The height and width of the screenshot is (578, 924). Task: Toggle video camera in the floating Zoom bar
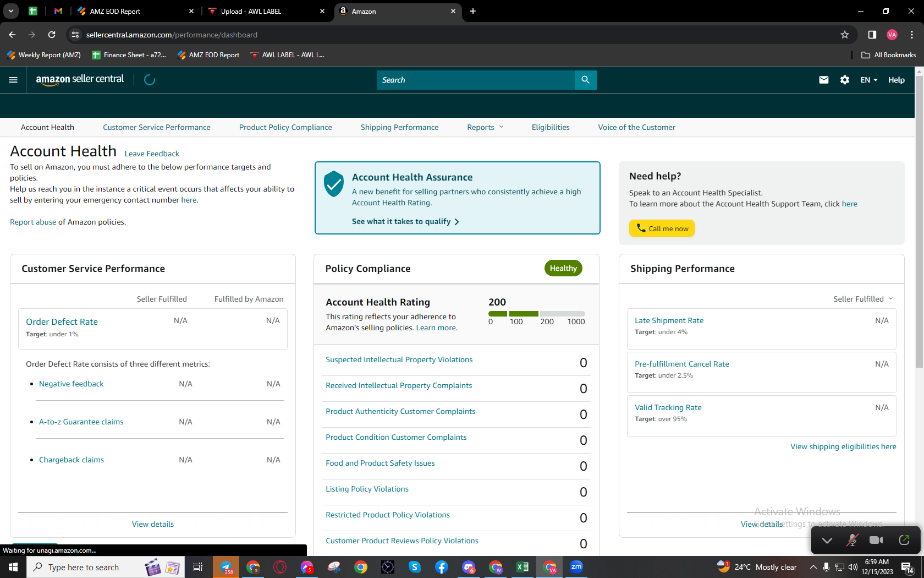click(x=876, y=540)
